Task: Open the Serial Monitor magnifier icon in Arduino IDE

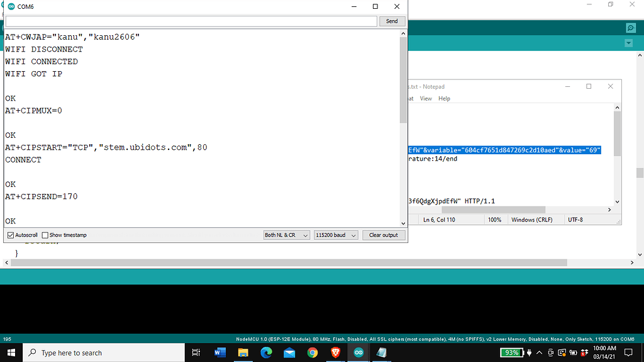Action: pos(631,28)
